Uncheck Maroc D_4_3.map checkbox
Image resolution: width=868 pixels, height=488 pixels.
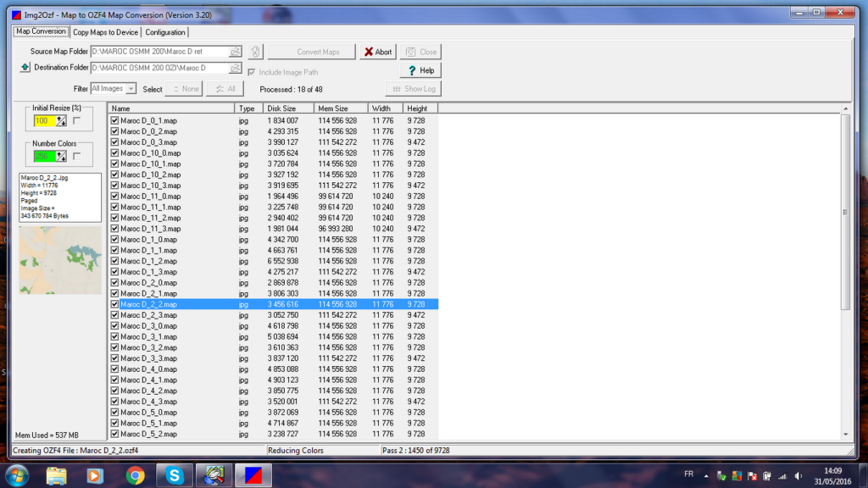click(x=114, y=402)
